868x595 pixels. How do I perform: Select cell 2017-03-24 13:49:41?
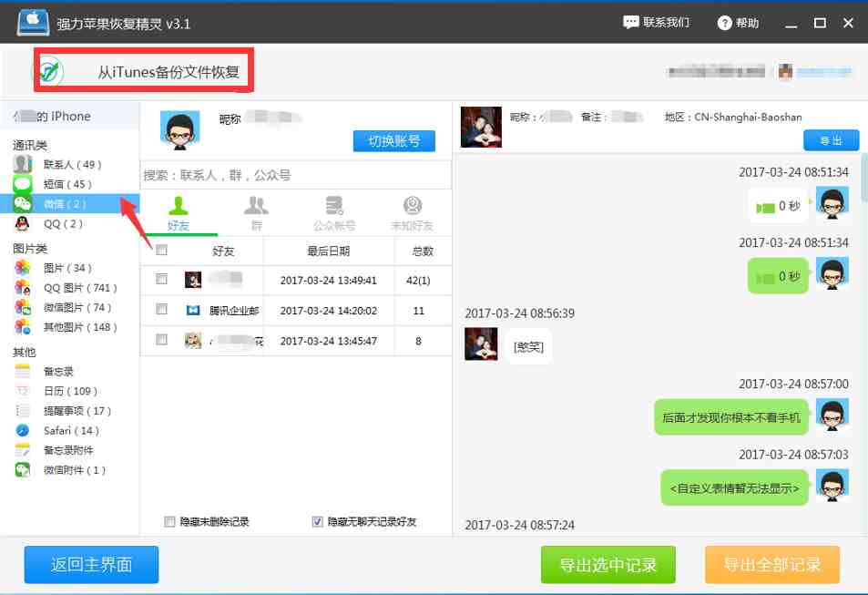(328, 281)
